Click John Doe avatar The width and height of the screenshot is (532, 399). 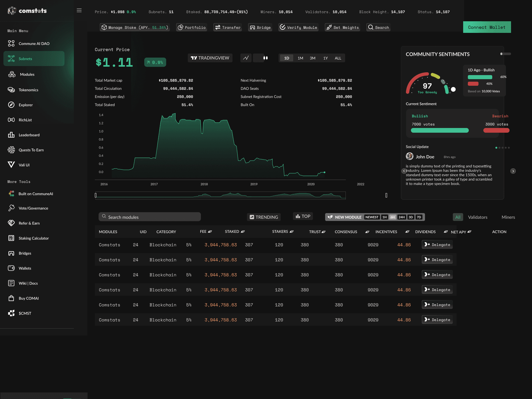point(410,156)
